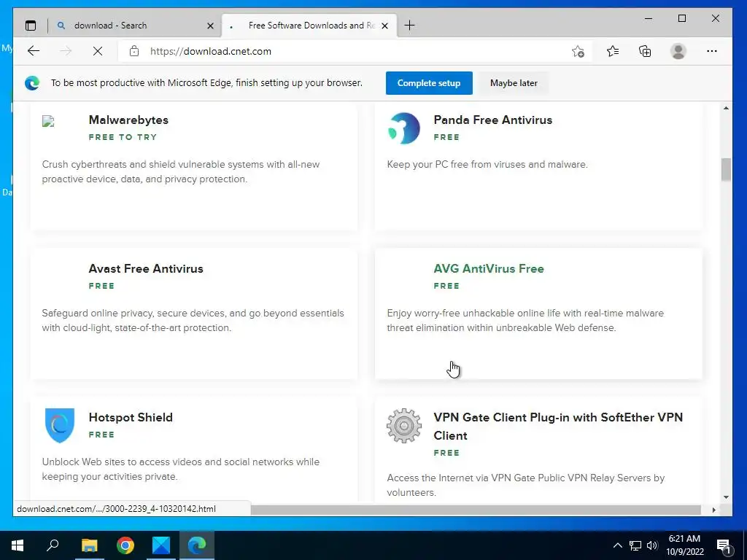The width and height of the screenshot is (747, 560).
Task: Open AVG AntiVirus Free link
Action: tap(489, 268)
